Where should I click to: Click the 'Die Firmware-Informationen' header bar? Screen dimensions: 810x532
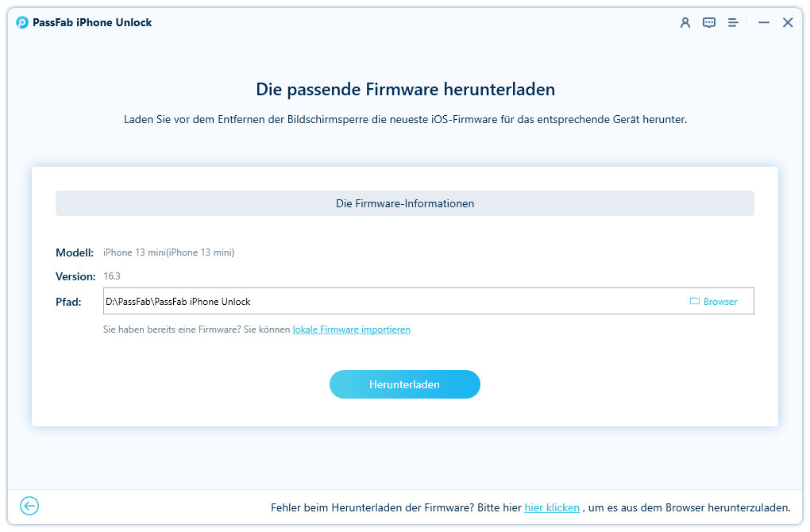click(x=404, y=203)
